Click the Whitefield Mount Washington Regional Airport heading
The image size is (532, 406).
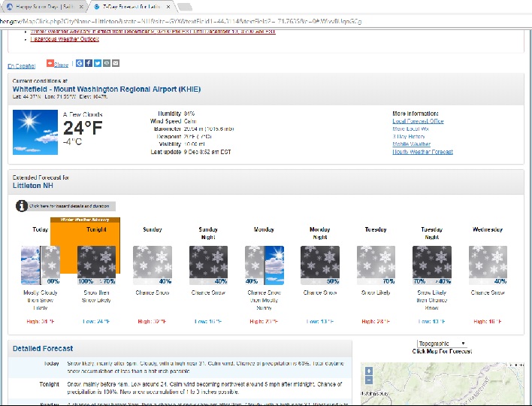tap(107, 89)
